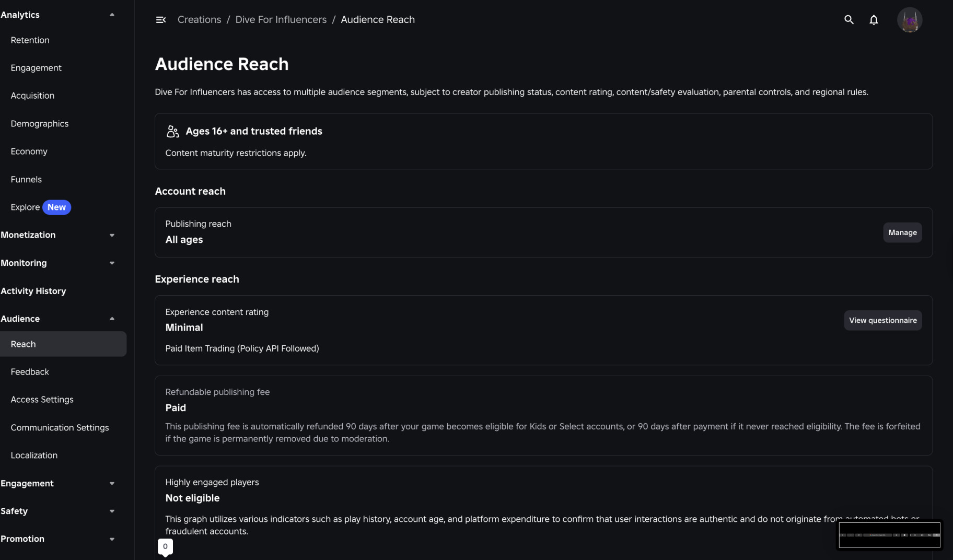This screenshot has height=560, width=953.
Task: Open Dive For Influencers breadcrumb
Action: pyautogui.click(x=281, y=19)
